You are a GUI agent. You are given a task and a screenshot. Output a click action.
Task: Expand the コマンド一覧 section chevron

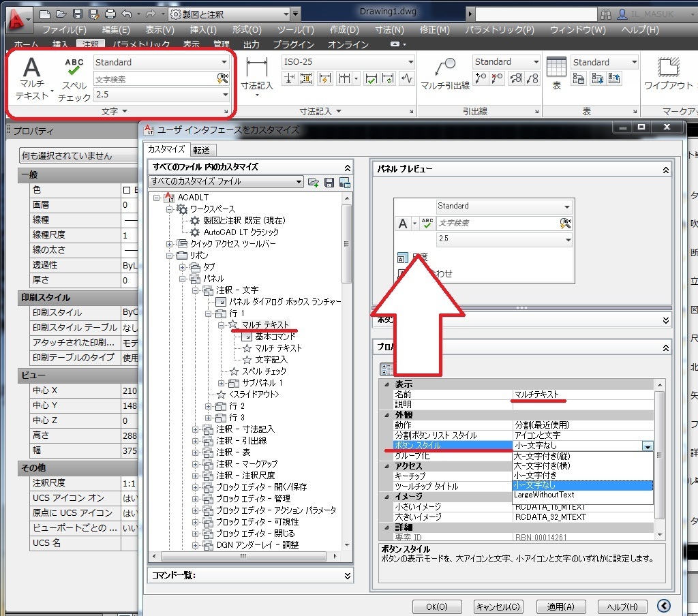pyautogui.click(x=347, y=576)
